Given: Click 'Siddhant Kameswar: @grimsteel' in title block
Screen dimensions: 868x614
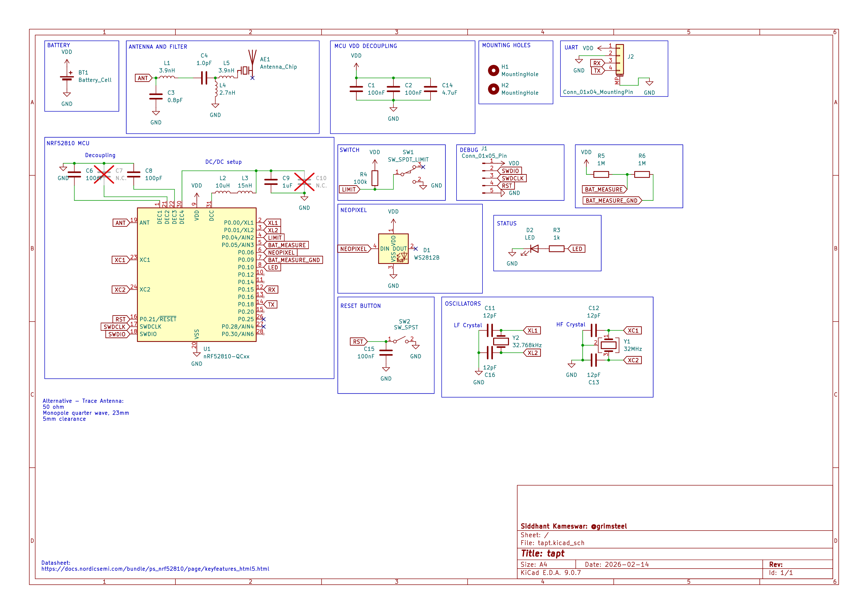Looking at the screenshot, I should 574,526.
